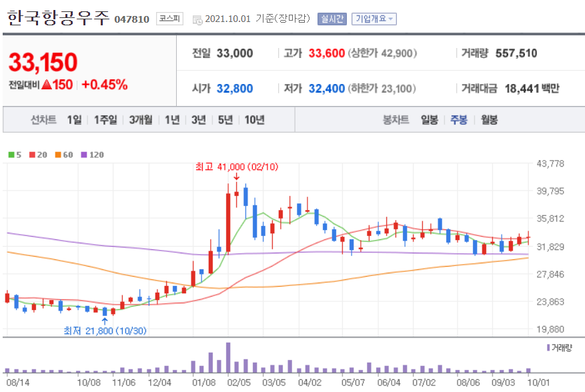Click the stock code 047810
Screen dimensions: 585x392
click(131, 19)
